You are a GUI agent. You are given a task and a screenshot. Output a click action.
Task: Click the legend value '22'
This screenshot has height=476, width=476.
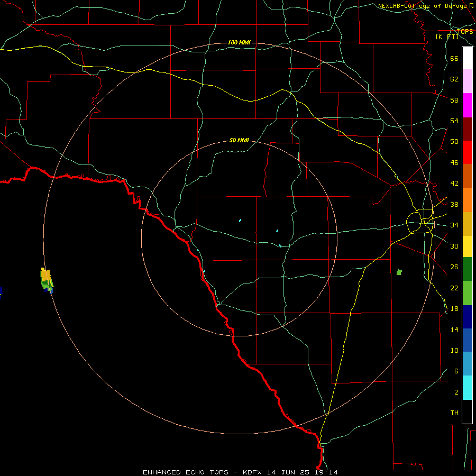pyautogui.click(x=454, y=288)
